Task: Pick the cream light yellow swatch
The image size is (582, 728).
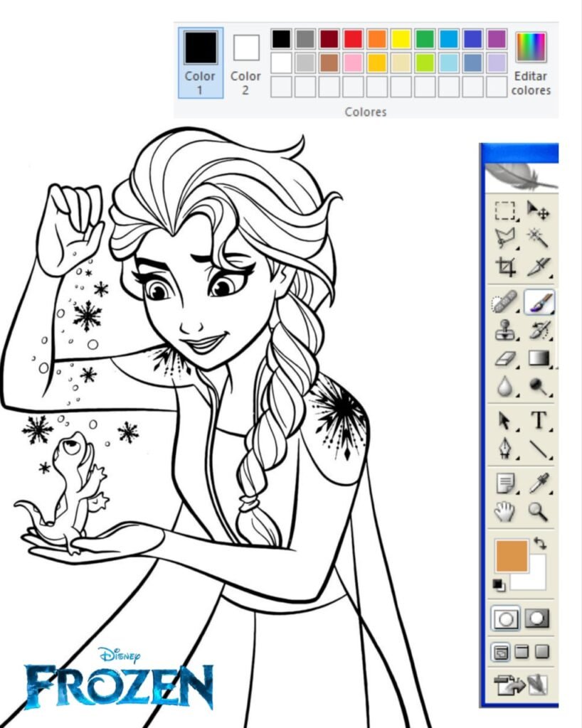Action: coord(401,63)
